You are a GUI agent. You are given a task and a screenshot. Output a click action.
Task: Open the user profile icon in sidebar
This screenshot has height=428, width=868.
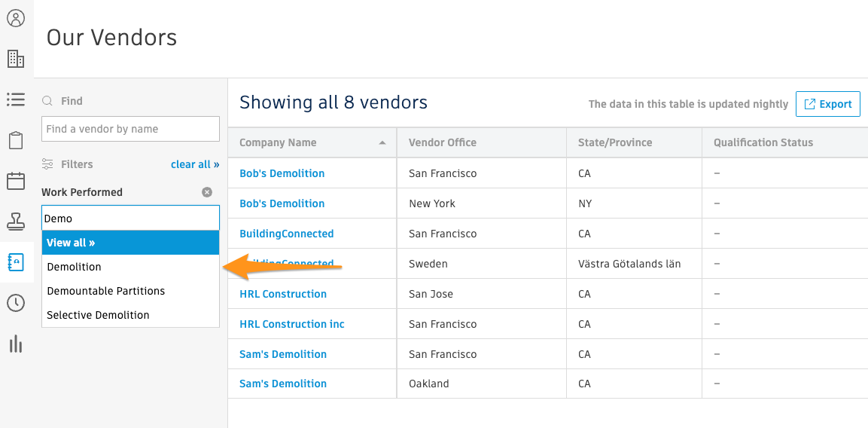16,18
